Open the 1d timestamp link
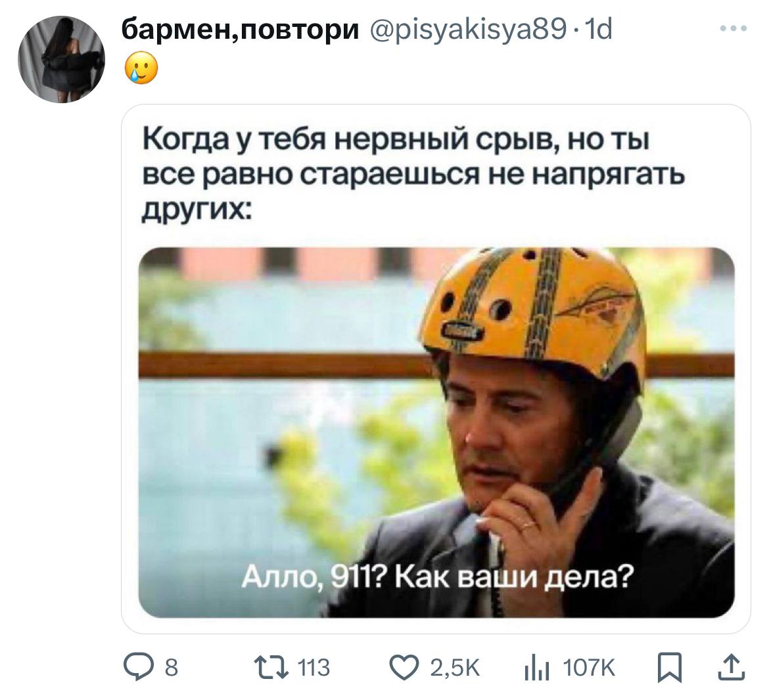 coord(599,30)
